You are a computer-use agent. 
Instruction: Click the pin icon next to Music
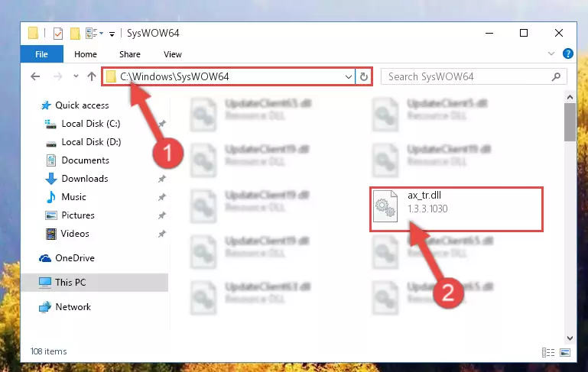pos(161,197)
